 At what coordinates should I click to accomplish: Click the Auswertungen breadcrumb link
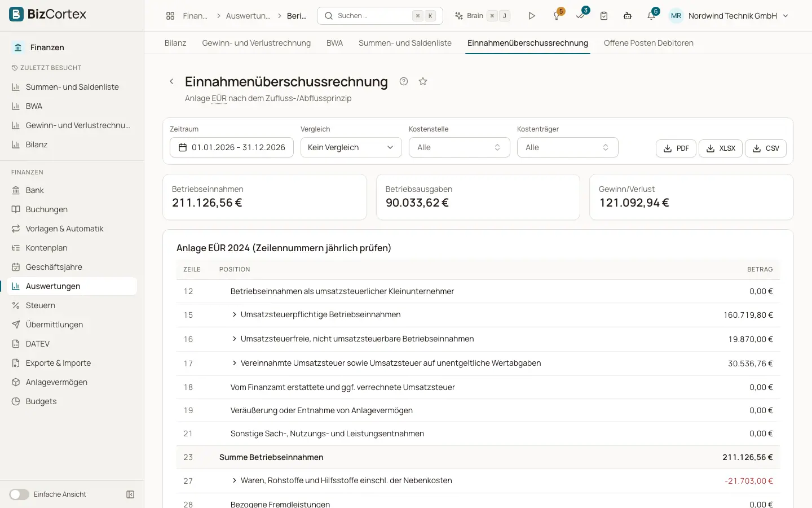click(248, 16)
